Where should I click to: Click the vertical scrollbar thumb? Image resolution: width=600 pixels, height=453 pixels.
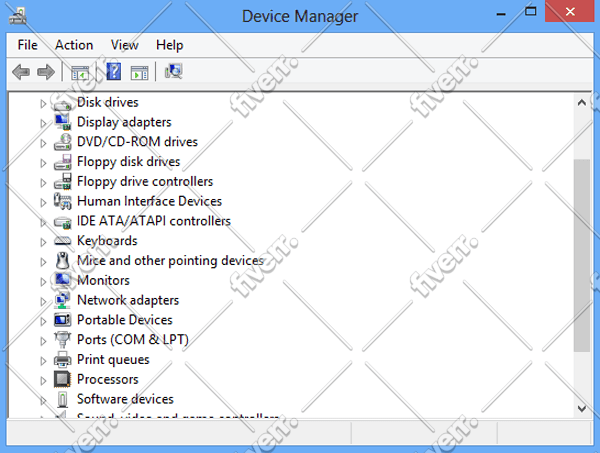click(582, 255)
